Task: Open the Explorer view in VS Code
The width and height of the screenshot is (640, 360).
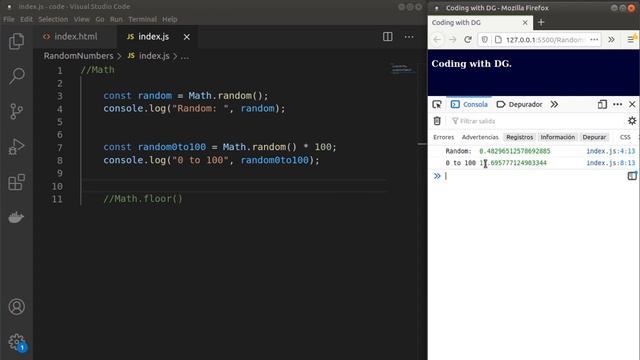Action: point(16,41)
